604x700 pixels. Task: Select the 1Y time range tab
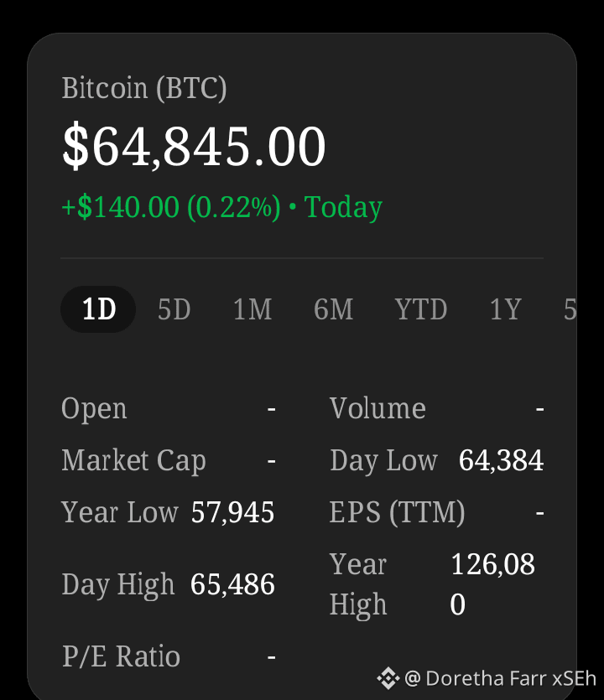(x=506, y=309)
